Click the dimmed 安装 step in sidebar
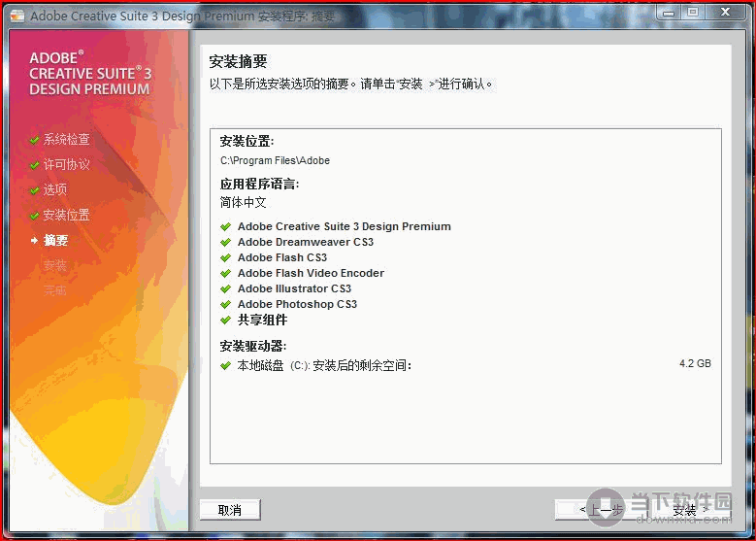 click(x=55, y=265)
